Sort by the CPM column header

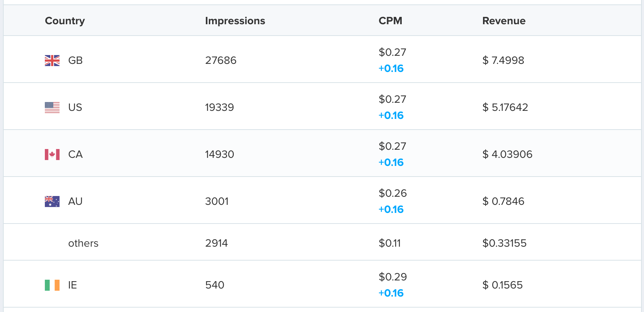tap(390, 21)
